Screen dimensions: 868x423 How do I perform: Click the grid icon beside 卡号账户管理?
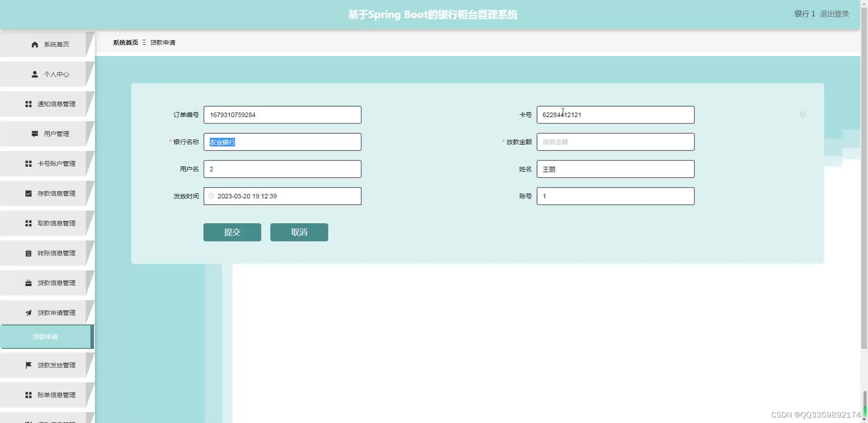[x=28, y=164]
